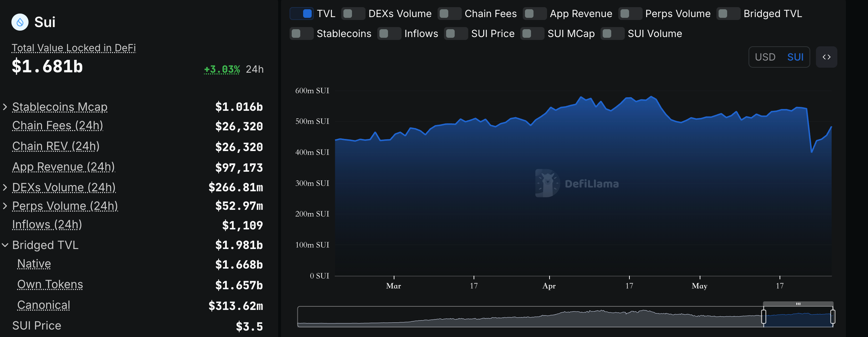
Task: Toggle the TVL chart switch
Action: click(x=302, y=14)
